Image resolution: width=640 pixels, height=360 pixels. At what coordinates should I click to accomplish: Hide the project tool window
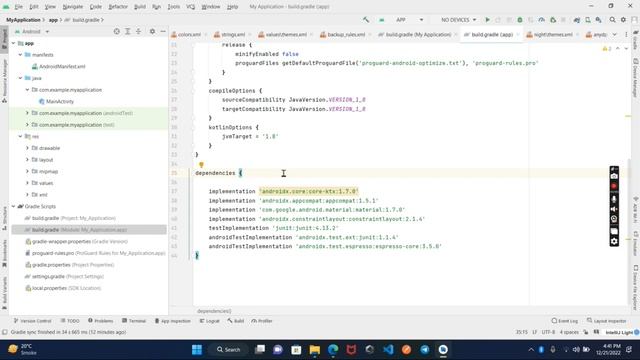point(163,31)
